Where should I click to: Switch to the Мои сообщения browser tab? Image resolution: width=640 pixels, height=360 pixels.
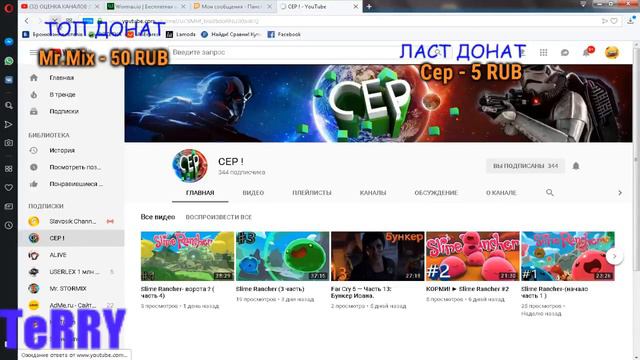tap(233, 7)
